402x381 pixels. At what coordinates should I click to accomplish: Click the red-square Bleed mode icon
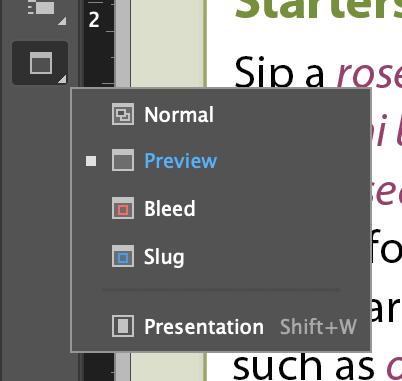coord(123,208)
